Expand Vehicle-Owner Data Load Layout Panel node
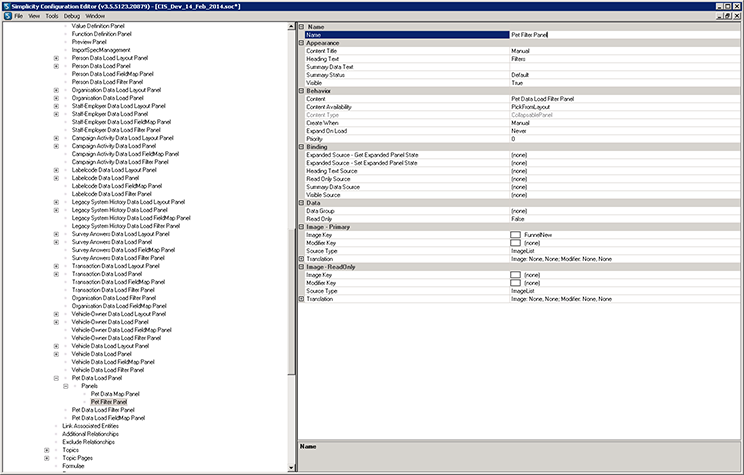 click(x=56, y=314)
